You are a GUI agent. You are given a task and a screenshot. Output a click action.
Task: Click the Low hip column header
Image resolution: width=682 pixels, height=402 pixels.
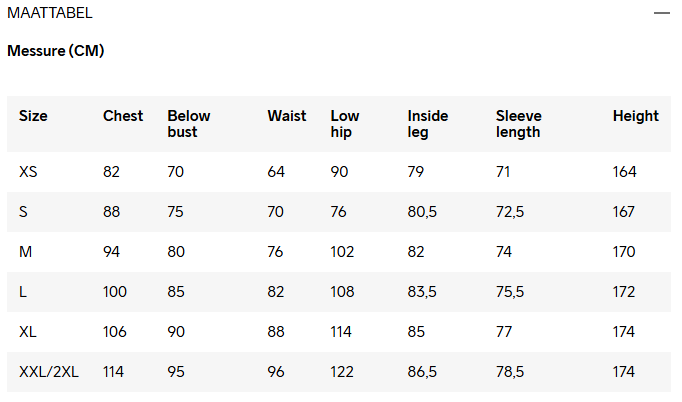345,124
